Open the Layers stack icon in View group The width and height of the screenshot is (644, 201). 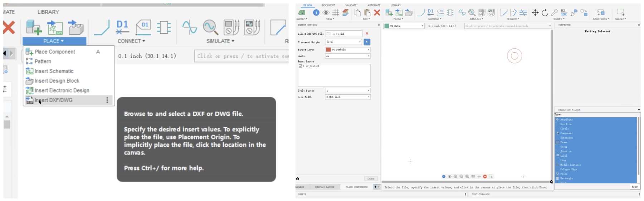tap(345, 13)
